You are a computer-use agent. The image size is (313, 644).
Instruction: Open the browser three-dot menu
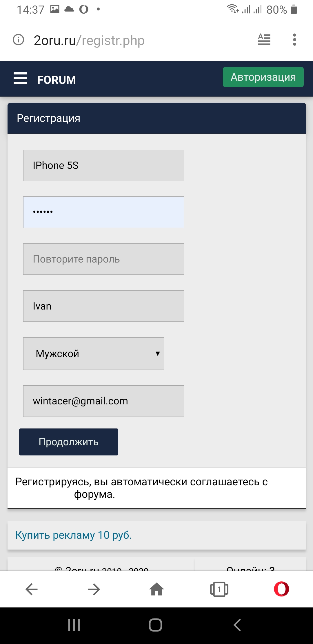(294, 40)
